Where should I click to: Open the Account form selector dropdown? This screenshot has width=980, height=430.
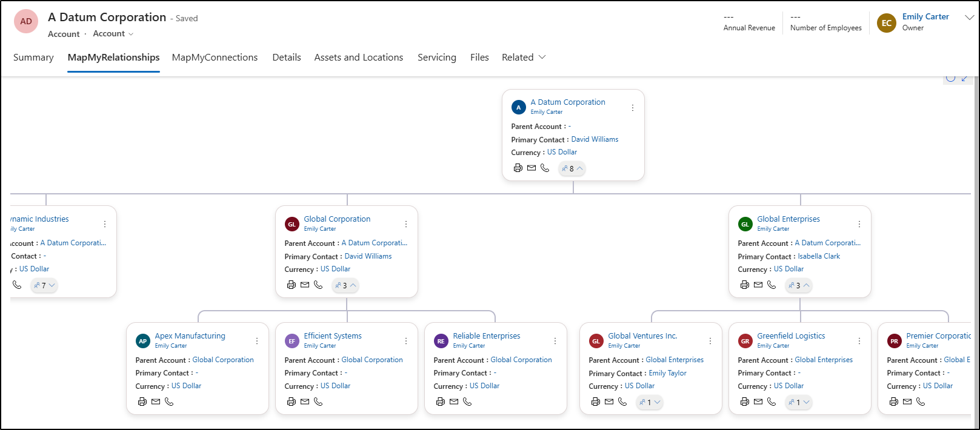point(113,34)
